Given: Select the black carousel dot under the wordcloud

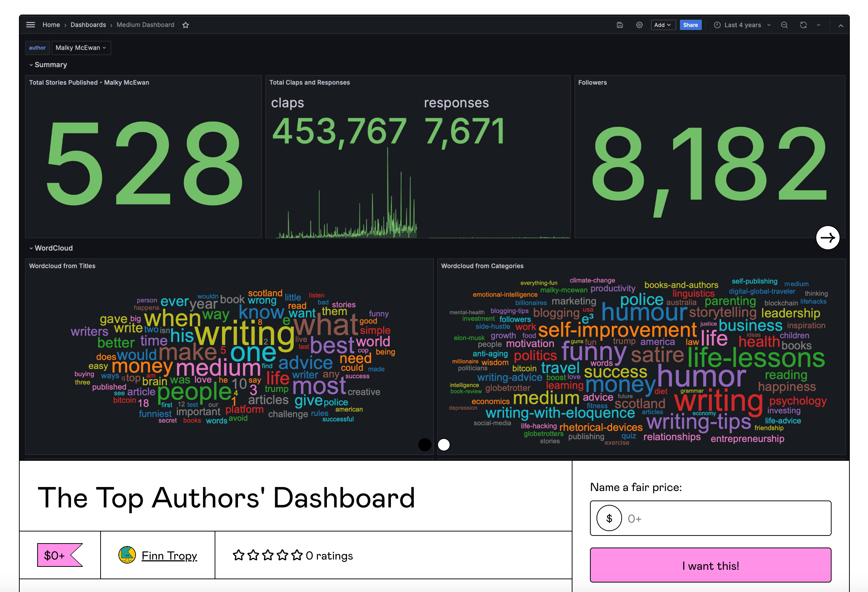Looking at the screenshot, I should click(425, 445).
